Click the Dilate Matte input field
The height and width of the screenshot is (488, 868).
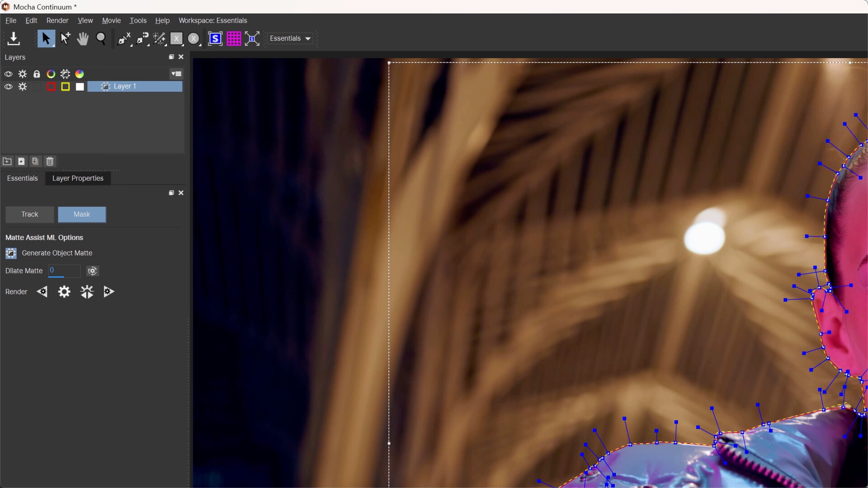click(64, 271)
